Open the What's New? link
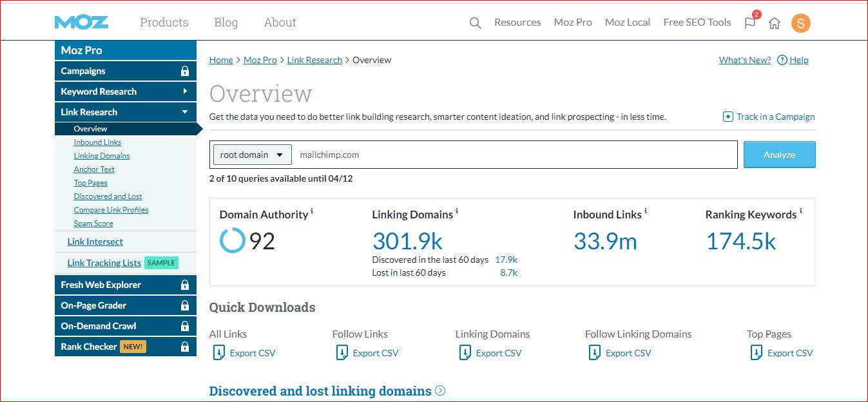The width and height of the screenshot is (868, 402). pyautogui.click(x=745, y=60)
